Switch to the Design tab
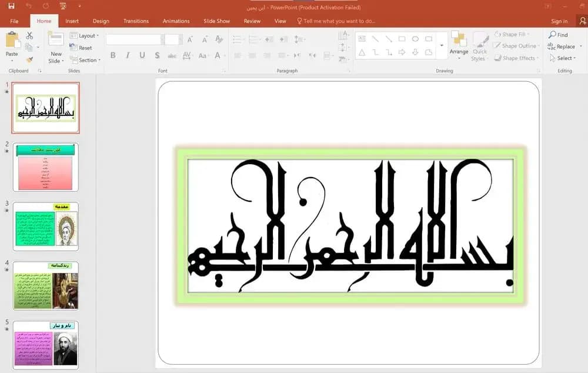588x373 pixels. [x=101, y=21]
